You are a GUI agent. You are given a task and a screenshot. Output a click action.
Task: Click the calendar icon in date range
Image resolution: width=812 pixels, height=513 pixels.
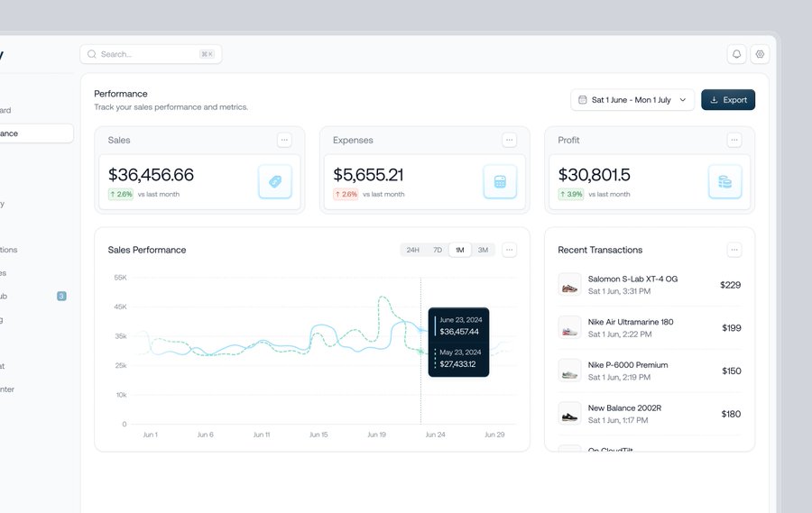click(x=583, y=99)
